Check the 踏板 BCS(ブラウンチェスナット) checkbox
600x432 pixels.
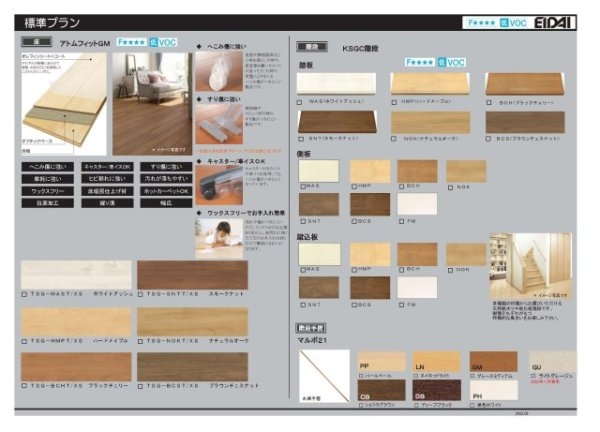488,139
